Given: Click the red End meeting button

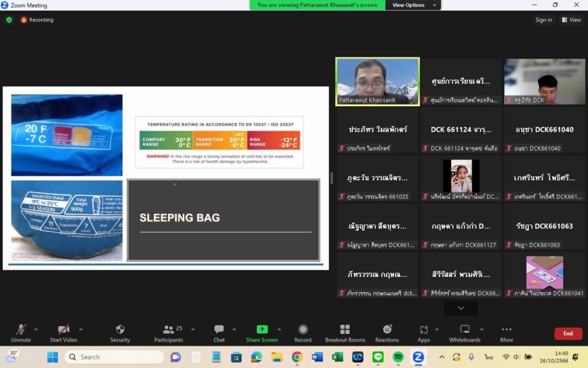Looking at the screenshot, I should click(x=567, y=333).
